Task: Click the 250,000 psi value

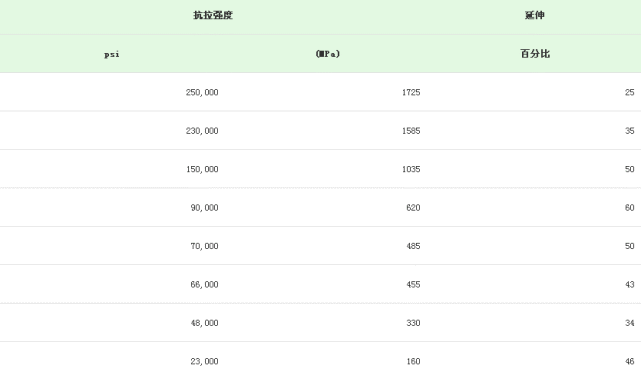Action: (202, 92)
